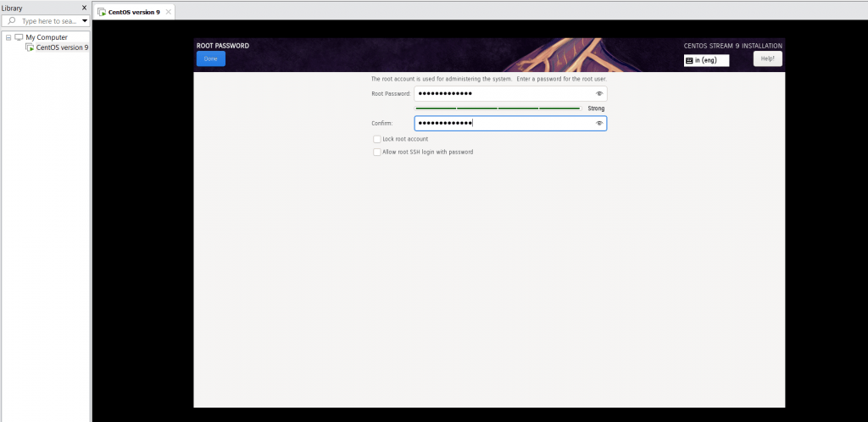Close the Library panel
Viewport: 868px width, 422px height.
click(x=84, y=8)
